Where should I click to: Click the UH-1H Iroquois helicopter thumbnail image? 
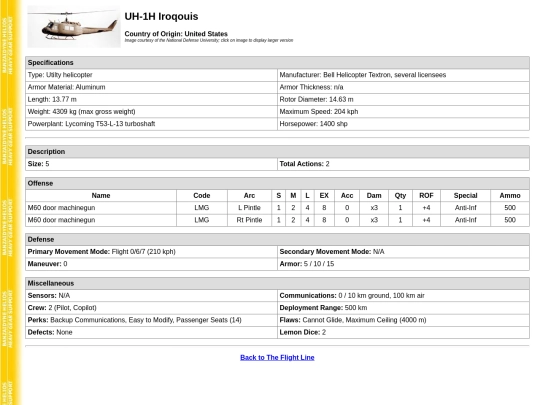pos(74,27)
